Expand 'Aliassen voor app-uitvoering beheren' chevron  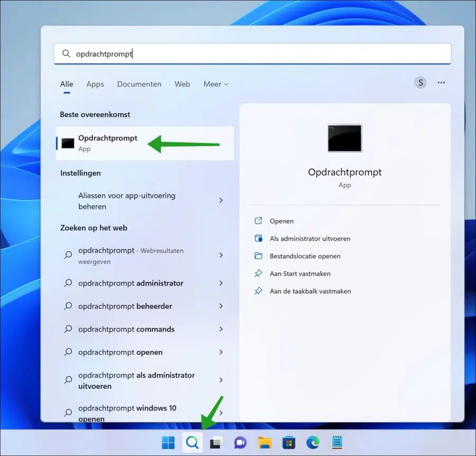point(221,200)
